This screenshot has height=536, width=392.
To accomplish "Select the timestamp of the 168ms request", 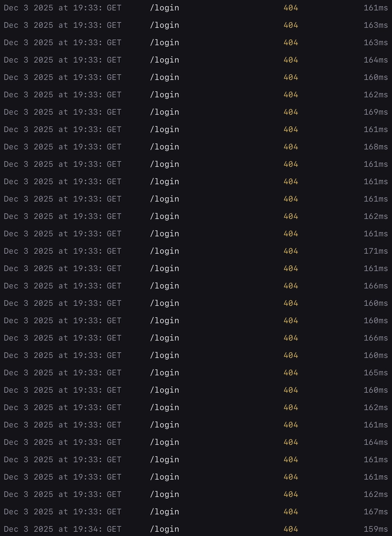I will point(62,147).
